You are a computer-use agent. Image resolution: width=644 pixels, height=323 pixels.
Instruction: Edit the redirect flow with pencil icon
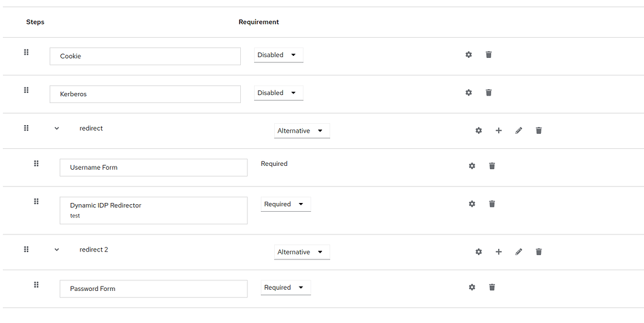click(519, 131)
